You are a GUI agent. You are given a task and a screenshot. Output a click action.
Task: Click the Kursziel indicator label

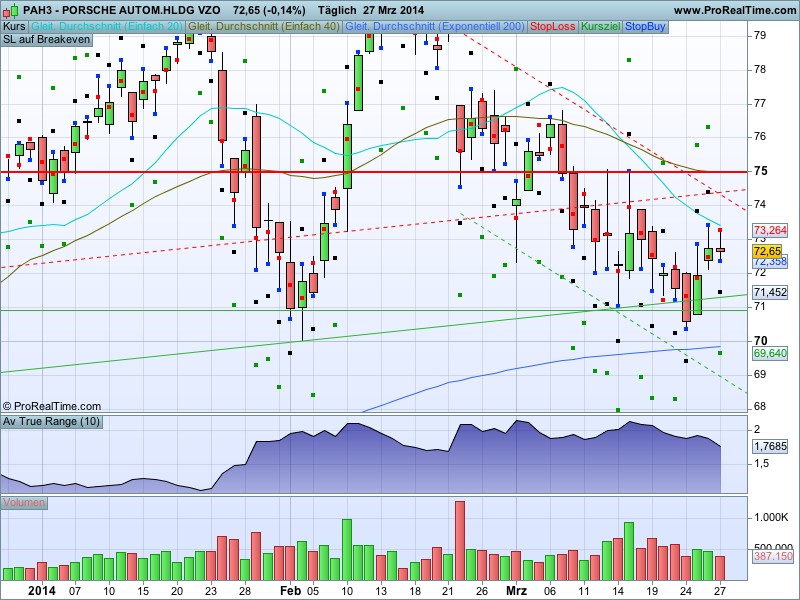click(x=601, y=27)
